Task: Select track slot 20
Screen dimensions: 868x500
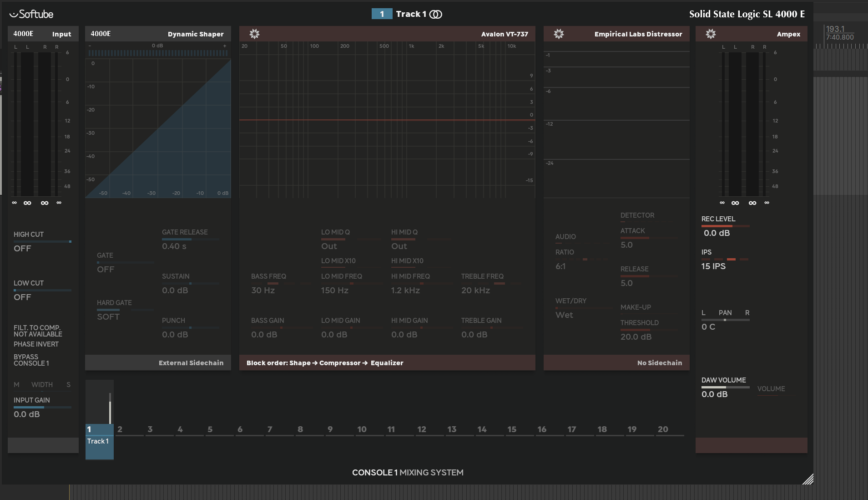Action: point(669,429)
